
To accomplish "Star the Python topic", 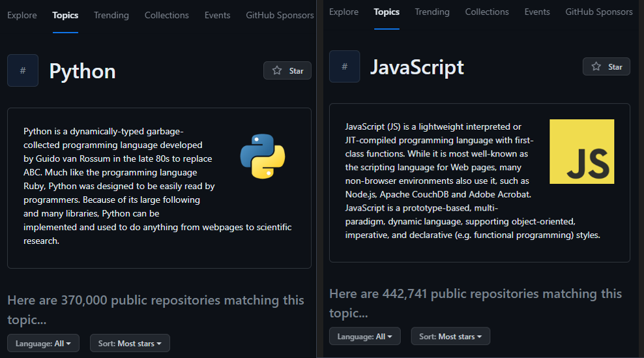I will coord(287,70).
